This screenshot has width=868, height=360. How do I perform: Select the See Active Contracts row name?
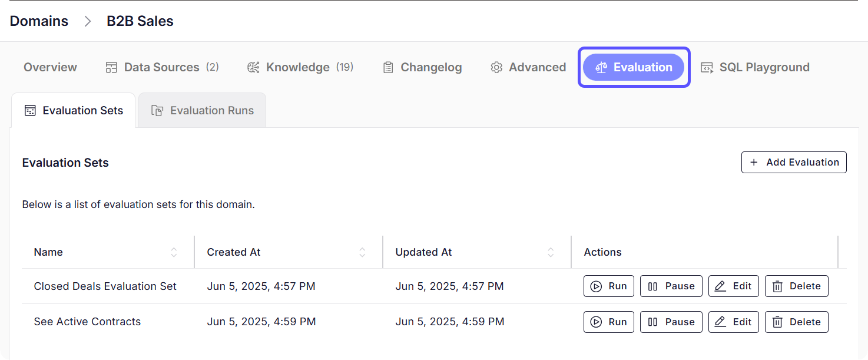(x=87, y=322)
